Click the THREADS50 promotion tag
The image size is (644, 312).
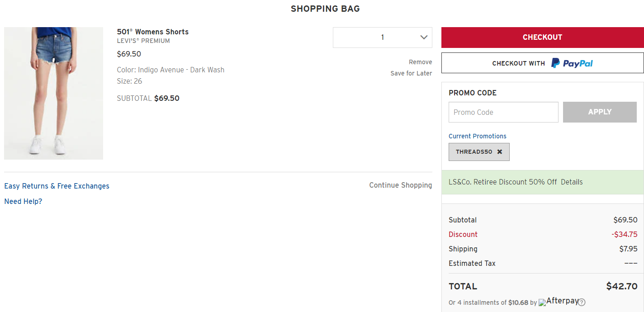[474, 152]
